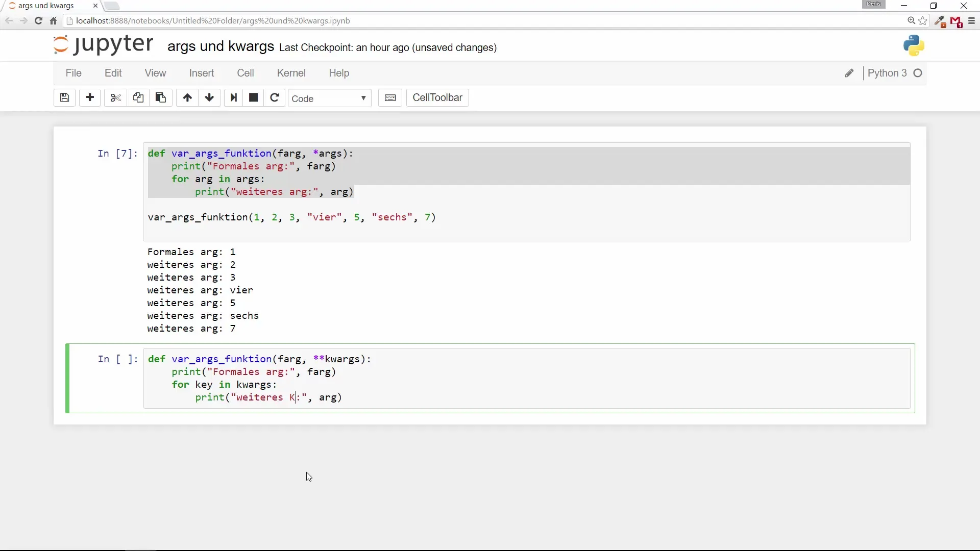Click the Gmail extension icon
The image size is (980, 551).
click(x=956, y=21)
